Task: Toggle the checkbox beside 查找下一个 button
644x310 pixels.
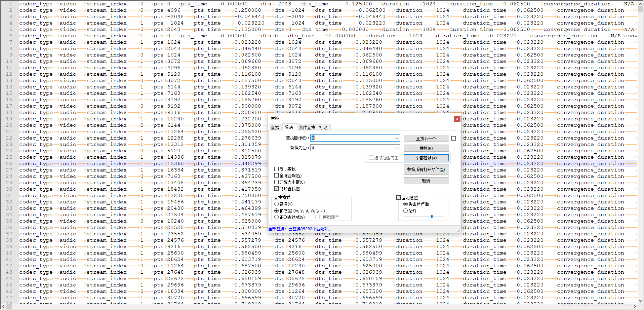Action: (x=454, y=139)
